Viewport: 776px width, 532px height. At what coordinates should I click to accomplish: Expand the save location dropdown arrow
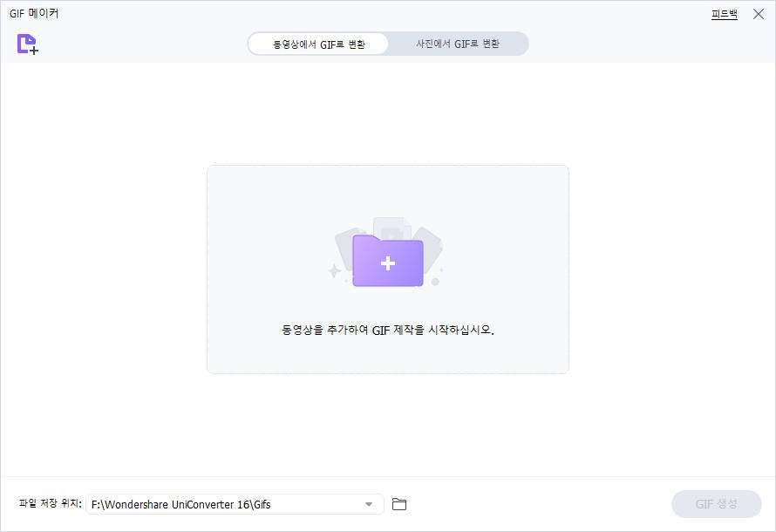tap(369, 504)
